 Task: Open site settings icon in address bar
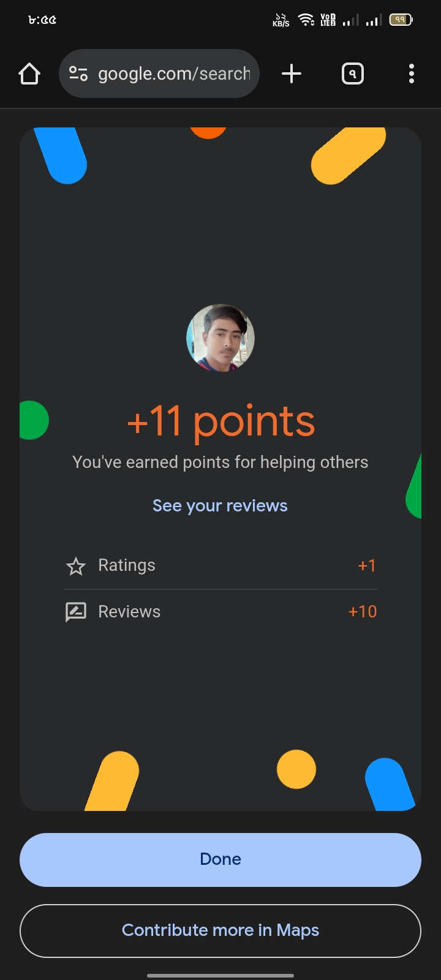pyautogui.click(x=78, y=74)
